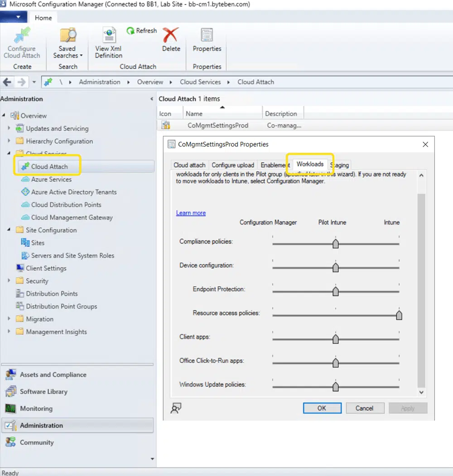
Task: Expand the Management Insights folder
Action: tap(9, 331)
